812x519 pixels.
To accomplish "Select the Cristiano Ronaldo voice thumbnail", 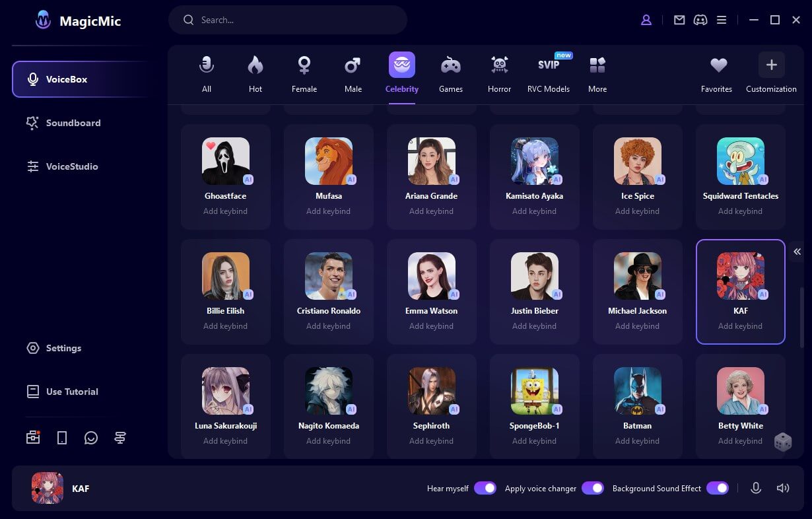I will 329,276.
